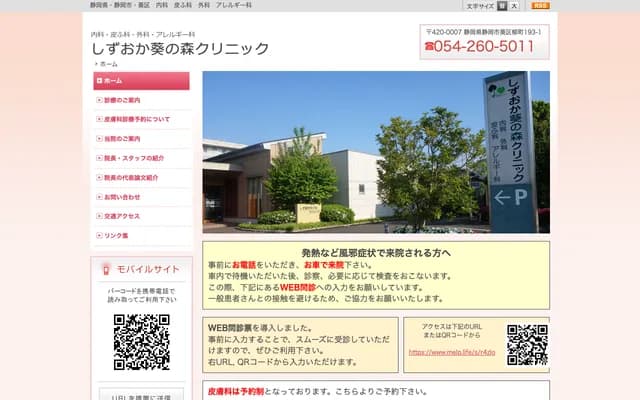Click the WEB問診 QR code image

(526, 344)
